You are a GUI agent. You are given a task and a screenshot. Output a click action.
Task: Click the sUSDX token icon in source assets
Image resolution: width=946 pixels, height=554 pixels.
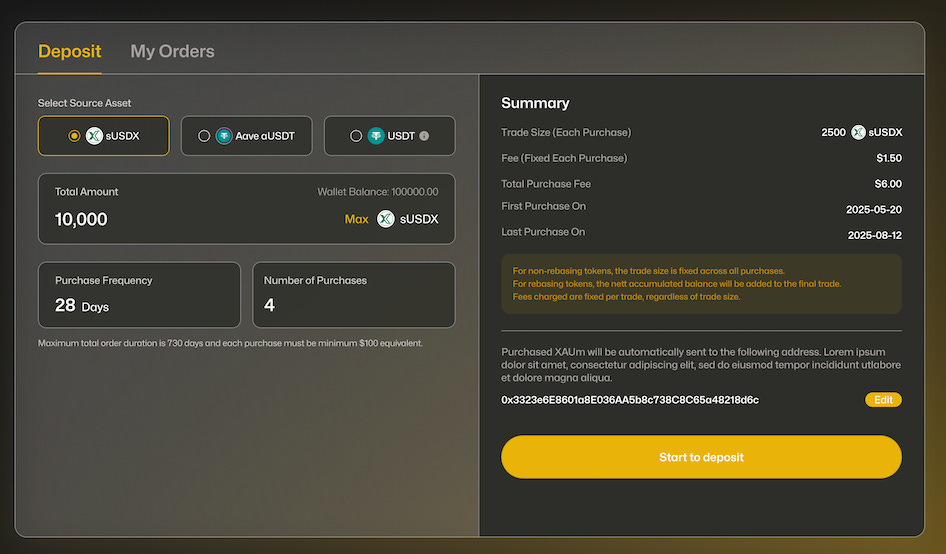click(x=94, y=136)
